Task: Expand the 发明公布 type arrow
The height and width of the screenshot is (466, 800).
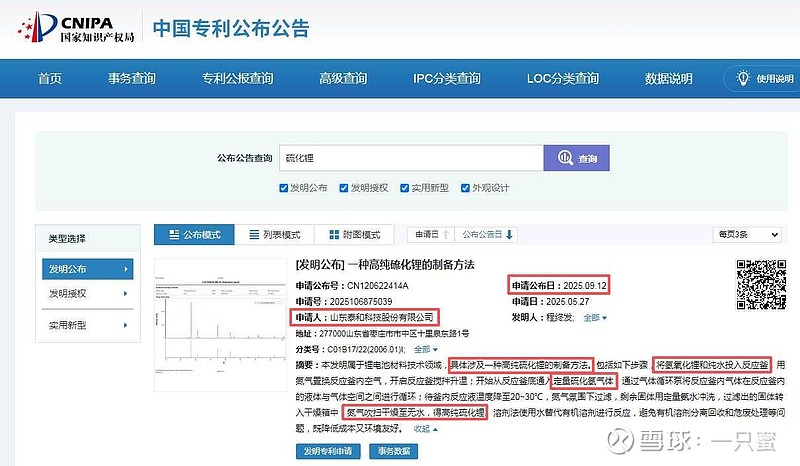Action: pos(126,269)
